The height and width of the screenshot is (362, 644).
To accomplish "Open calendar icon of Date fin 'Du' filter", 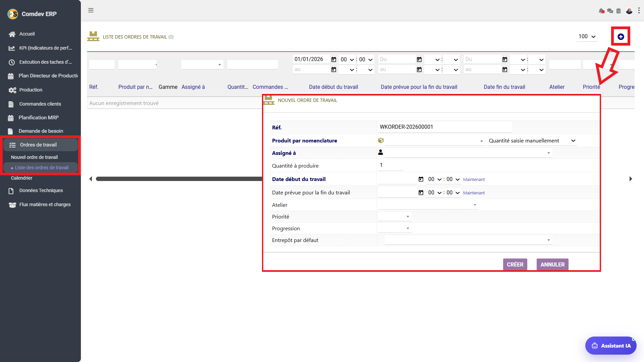I will click(x=505, y=59).
